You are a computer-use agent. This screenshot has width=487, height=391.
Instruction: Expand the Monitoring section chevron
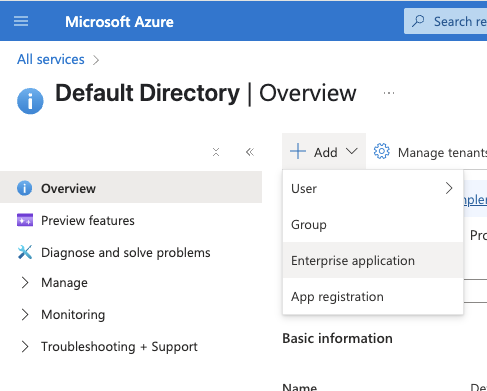(25, 314)
